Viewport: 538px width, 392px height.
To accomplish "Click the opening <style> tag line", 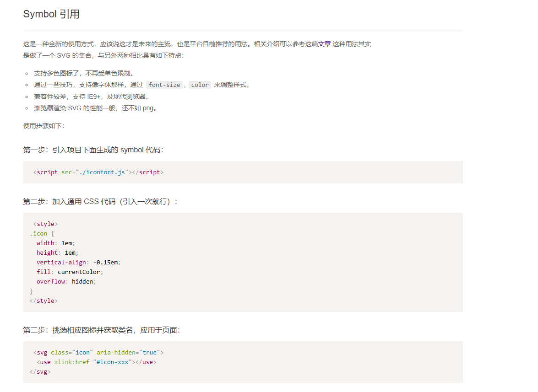I will coord(46,224).
